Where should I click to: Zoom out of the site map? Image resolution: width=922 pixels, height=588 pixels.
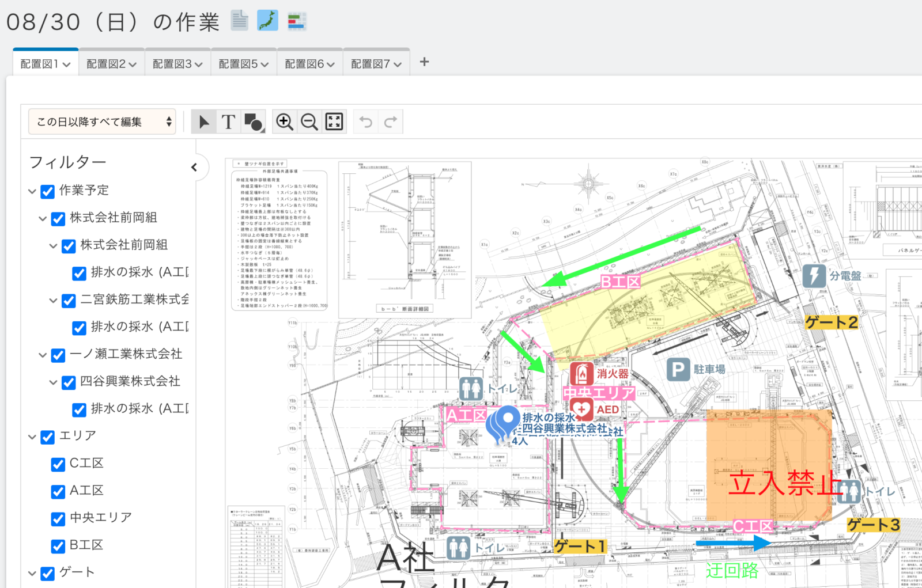pyautogui.click(x=309, y=122)
